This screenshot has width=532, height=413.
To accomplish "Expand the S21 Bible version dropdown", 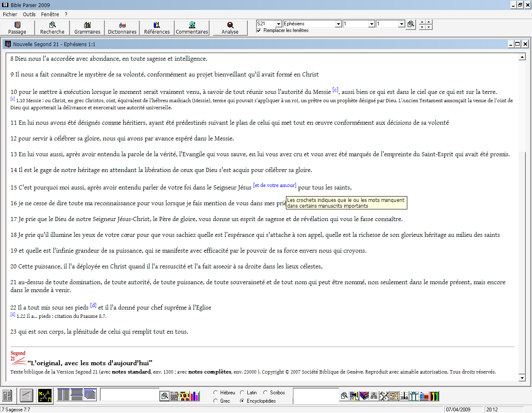I will tap(278, 24).
